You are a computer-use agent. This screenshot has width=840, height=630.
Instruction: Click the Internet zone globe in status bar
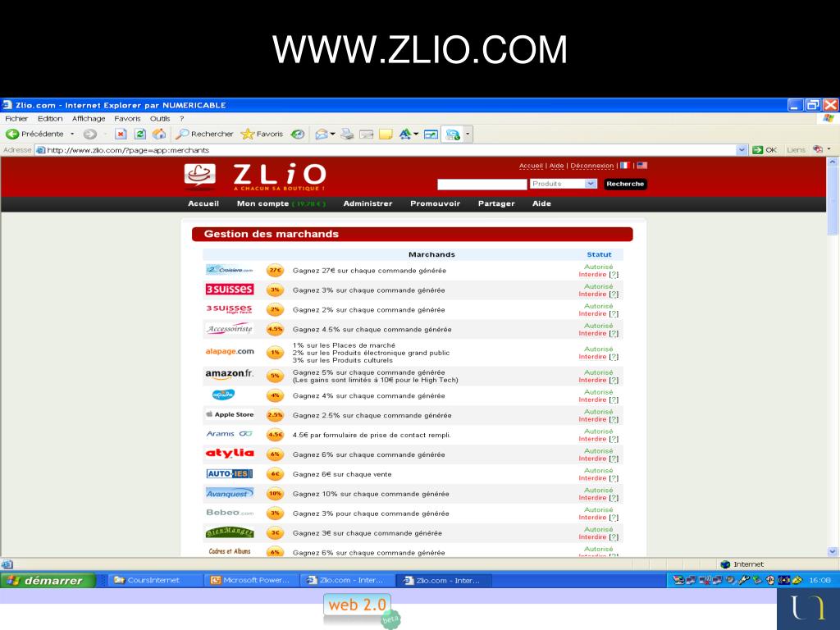point(725,564)
